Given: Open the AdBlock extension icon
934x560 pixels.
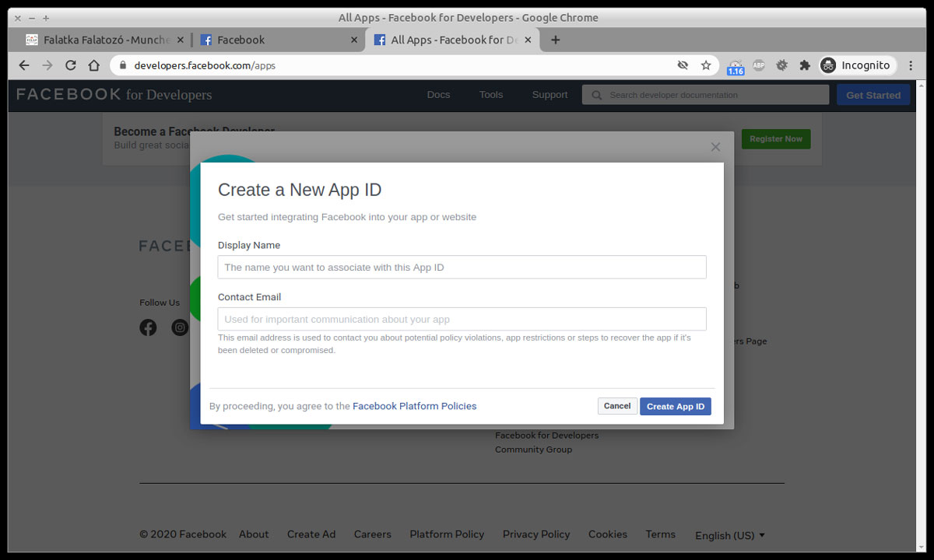Looking at the screenshot, I should [759, 65].
